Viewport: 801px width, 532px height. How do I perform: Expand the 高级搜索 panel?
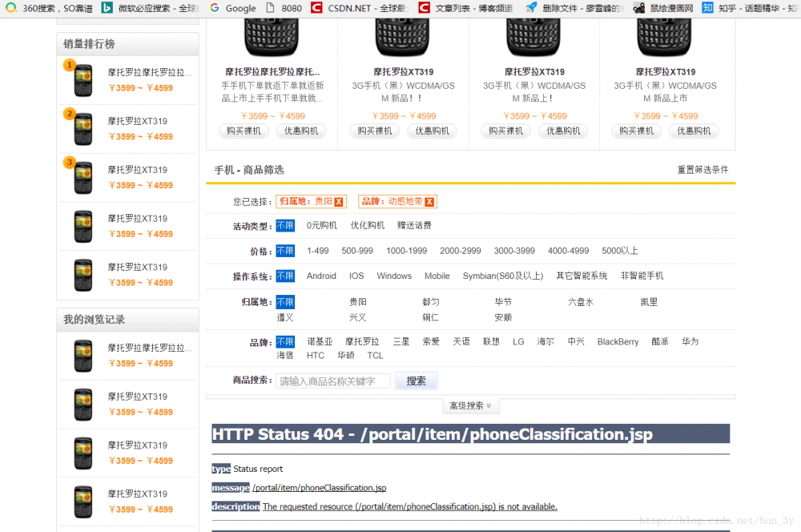click(470, 405)
